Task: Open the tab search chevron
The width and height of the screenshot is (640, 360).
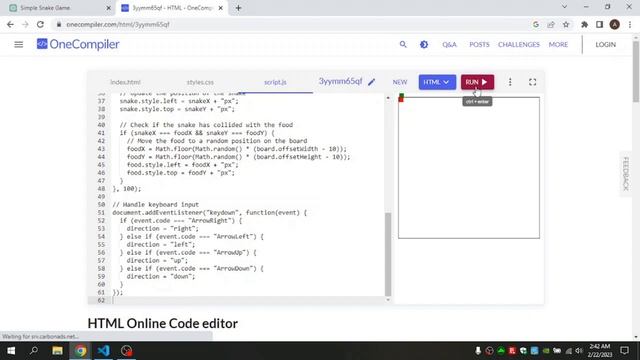Action: (x=564, y=7)
